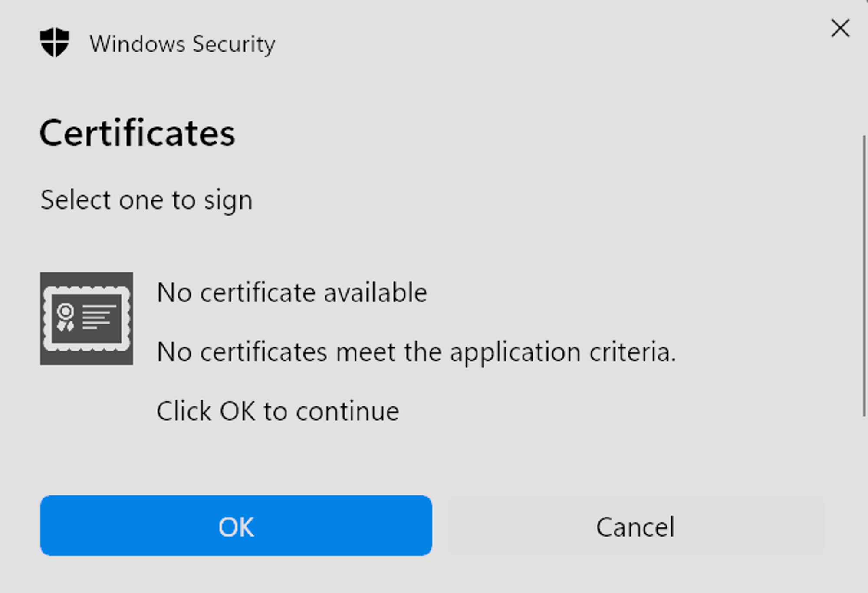Click the "Windows Security" title text

tap(182, 44)
